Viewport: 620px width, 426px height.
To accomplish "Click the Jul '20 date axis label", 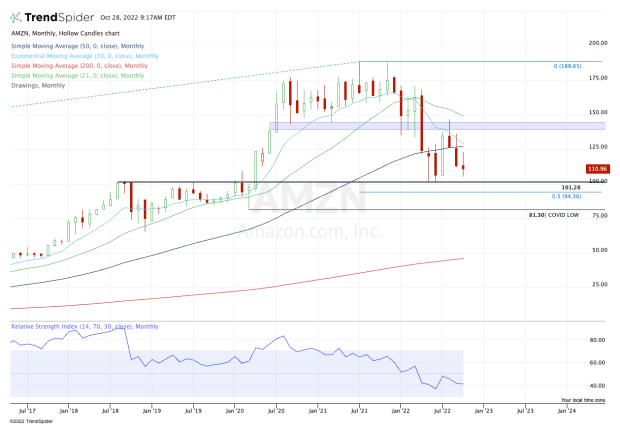I will coord(276,411).
